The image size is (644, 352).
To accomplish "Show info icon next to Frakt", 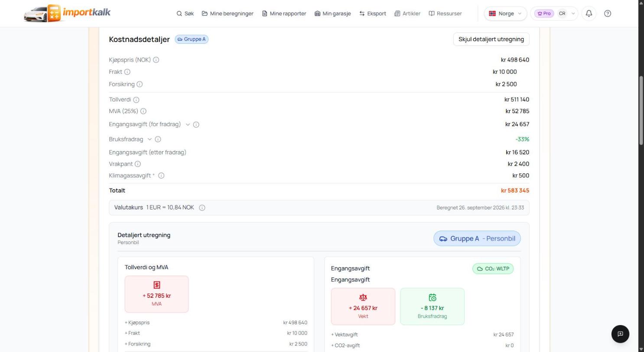I will point(127,72).
